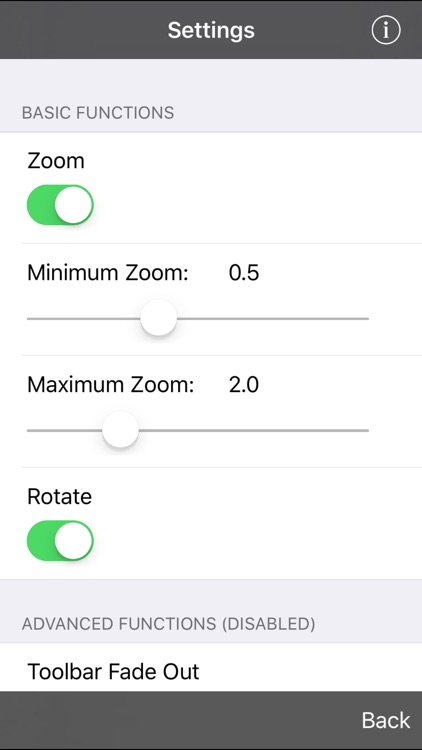Click the Minimum Zoom slider knob

tap(158, 318)
